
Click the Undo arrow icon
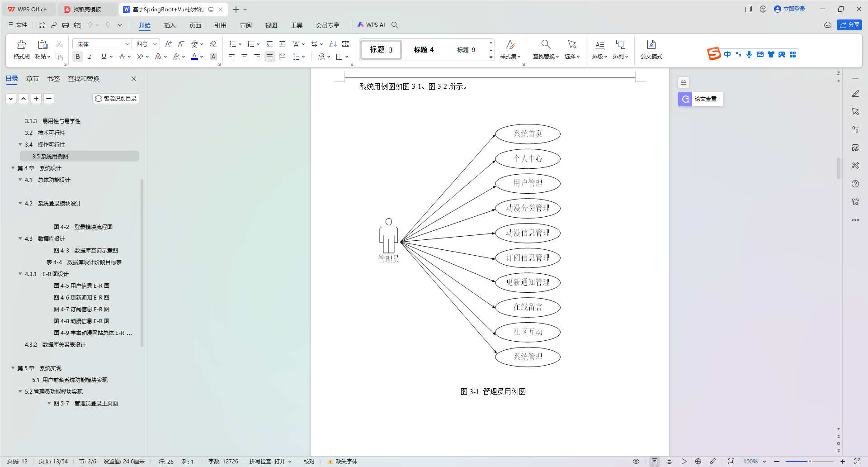click(90, 25)
